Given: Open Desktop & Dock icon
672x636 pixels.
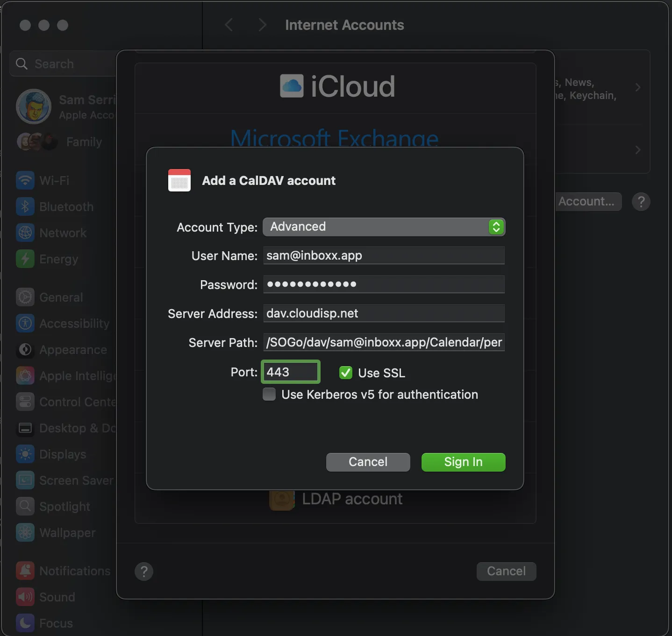Looking at the screenshot, I should [25, 428].
